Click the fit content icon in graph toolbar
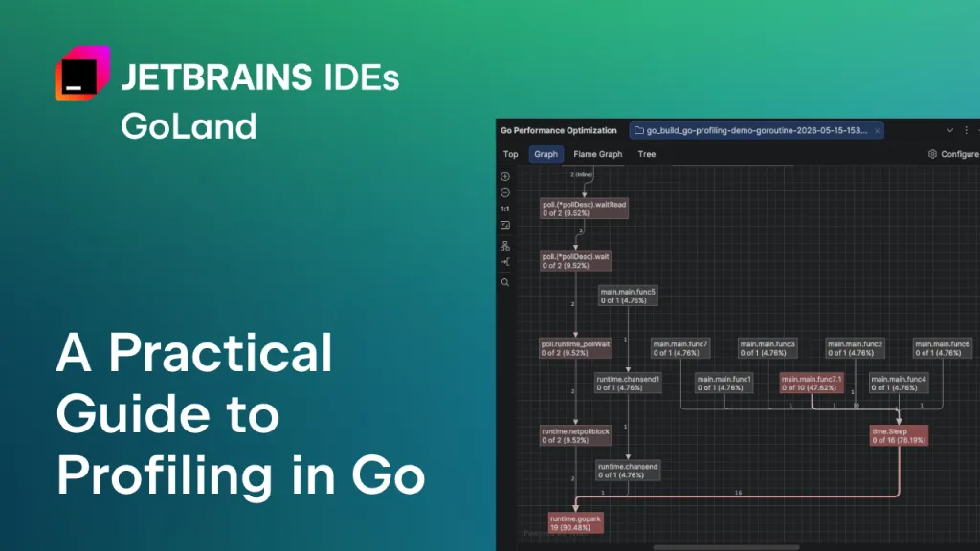 point(505,225)
